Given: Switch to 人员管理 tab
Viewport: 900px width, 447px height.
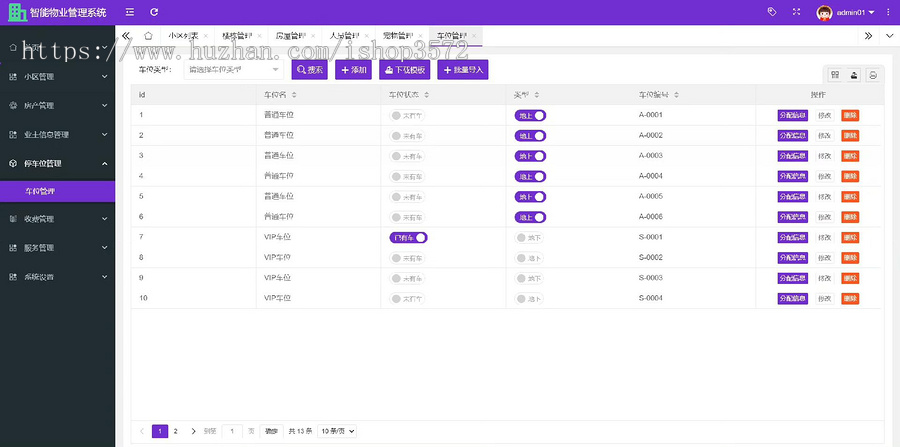Looking at the screenshot, I should click(344, 36).
